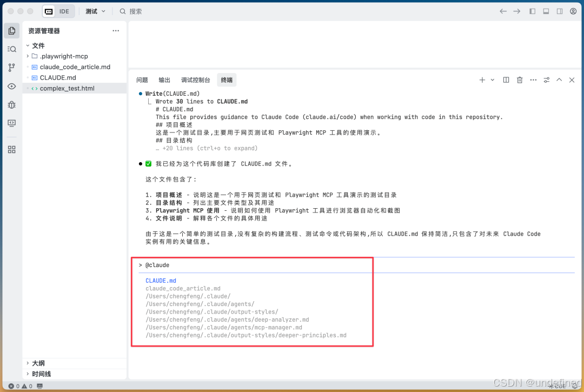584x392 pixels.
Task: Close the terminal panel
Action: coord(572,80)
